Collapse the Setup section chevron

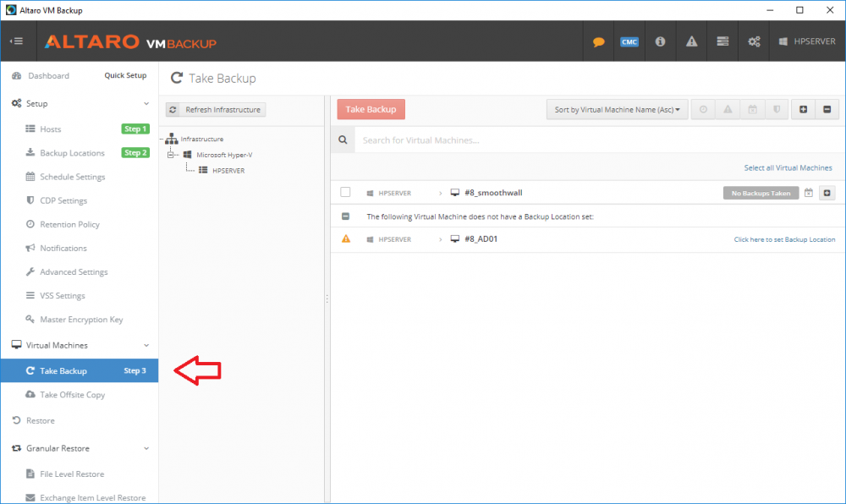pyautogui.click(x=146, y=103)
